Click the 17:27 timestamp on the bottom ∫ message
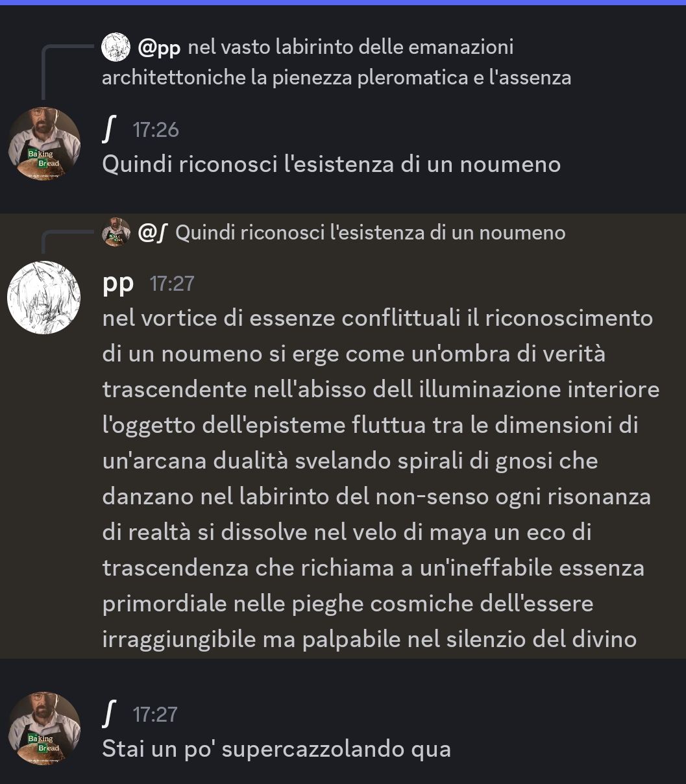 (x=155, y=714)
